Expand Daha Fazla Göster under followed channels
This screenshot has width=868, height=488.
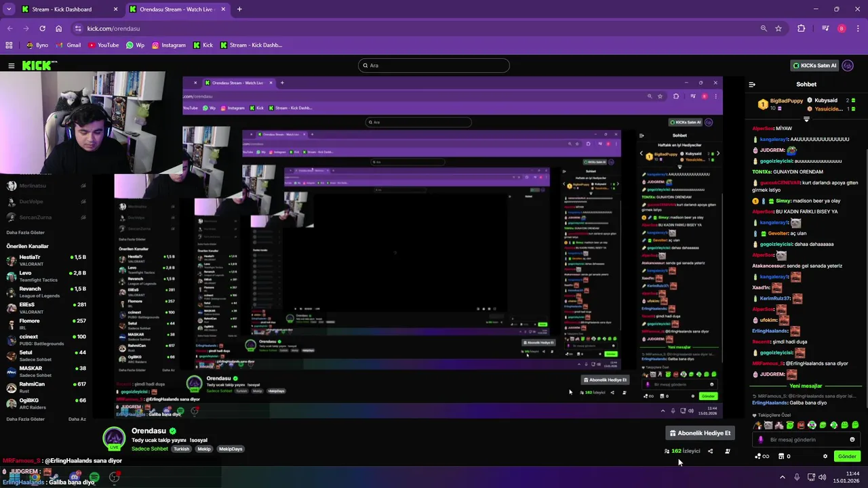click(25, 232)
